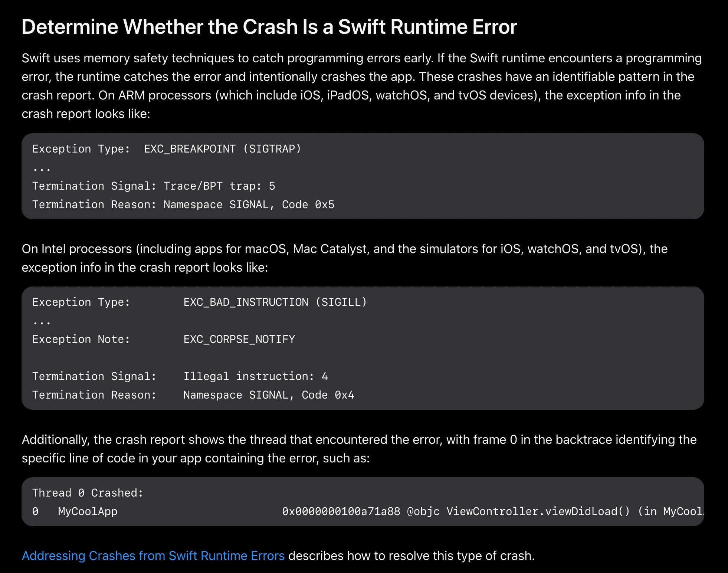Click the page heading Determine Whether the Crash Is a Swift Runtime Error
This screenshot has height=573, width=728.
tap(269, 26)
